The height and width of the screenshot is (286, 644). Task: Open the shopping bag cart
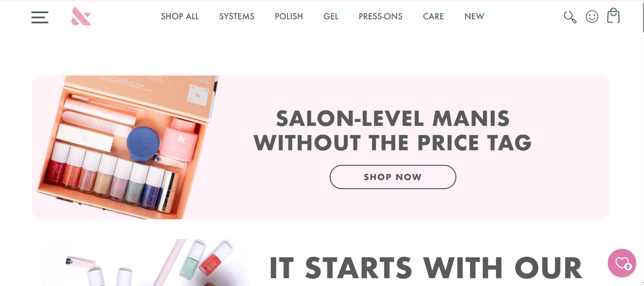613,16
